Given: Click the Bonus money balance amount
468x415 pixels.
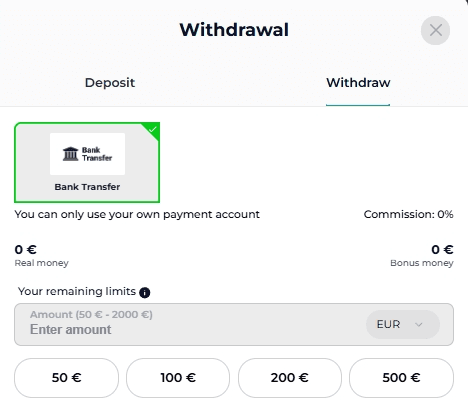Looking at the screenshot, I should click(442, 249).
